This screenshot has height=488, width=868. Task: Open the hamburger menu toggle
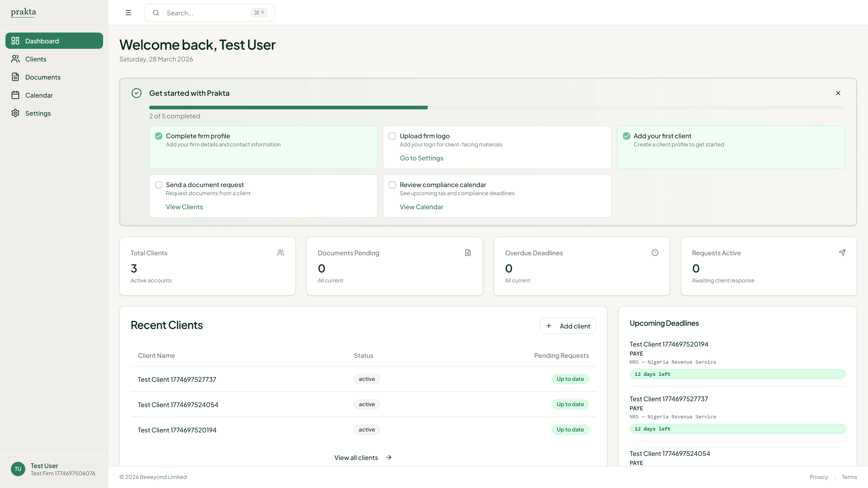pyautogui.click(x=128, y=12)
